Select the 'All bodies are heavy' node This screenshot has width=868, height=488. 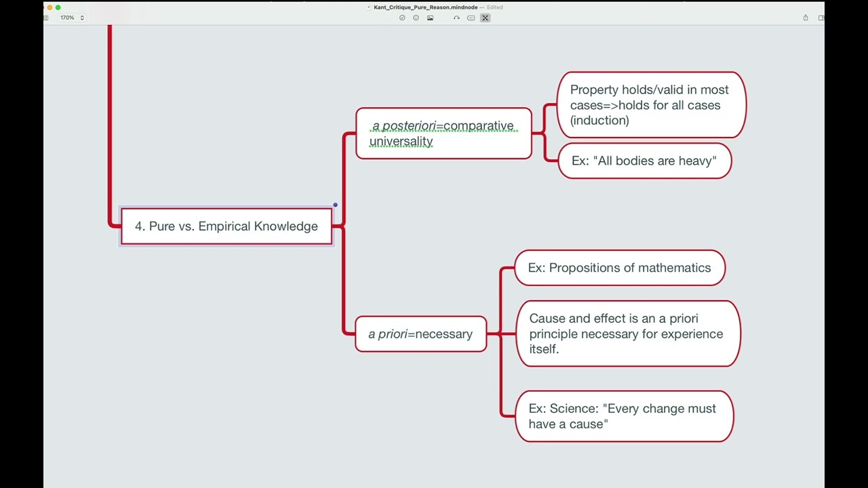coord(644,161)
